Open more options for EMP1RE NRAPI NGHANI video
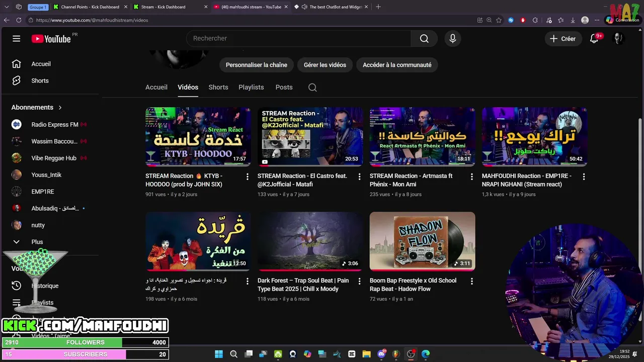This screenshot has height=362, width=644. (584, 176)
